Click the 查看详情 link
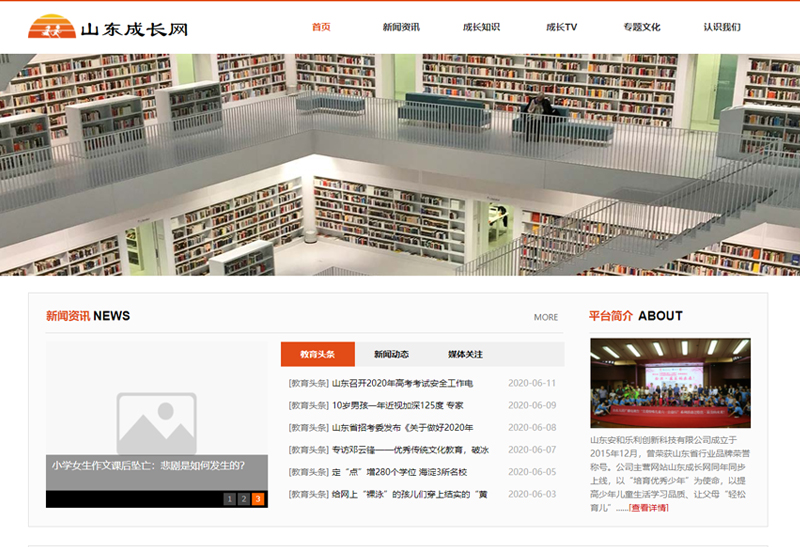 pyautogui.click(x=648, y=508)
